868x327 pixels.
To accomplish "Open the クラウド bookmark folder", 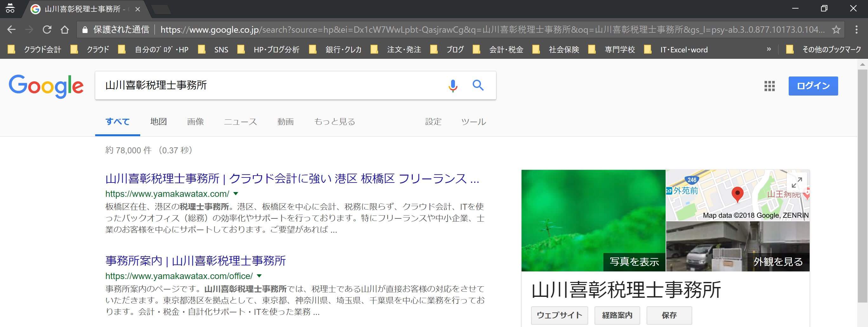I will click(x=90, y=50).
